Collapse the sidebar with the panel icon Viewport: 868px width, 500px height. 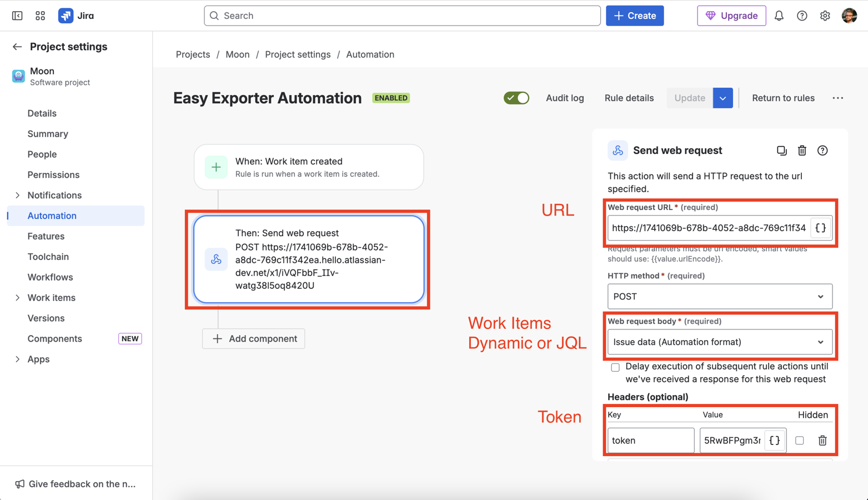17,16
